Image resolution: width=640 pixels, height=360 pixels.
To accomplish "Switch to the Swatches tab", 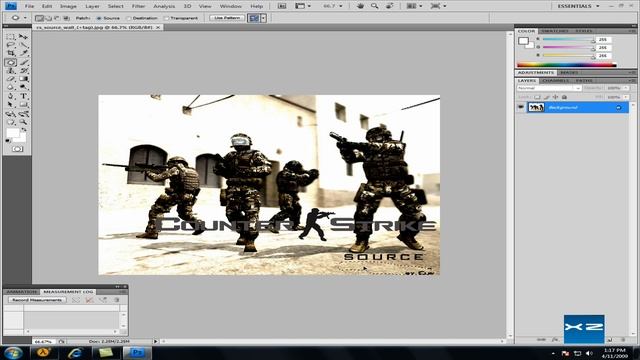I will (x=555, y=31).
